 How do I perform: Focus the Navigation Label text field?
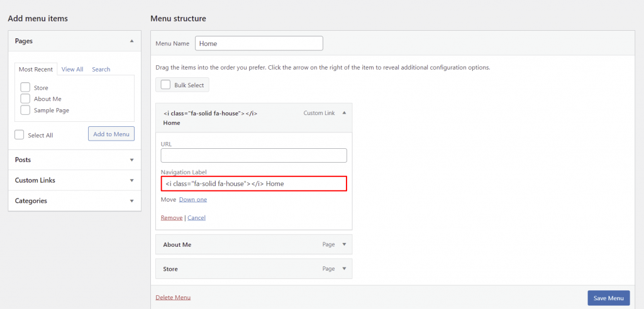pyautogui.click(x=253, y=183)
